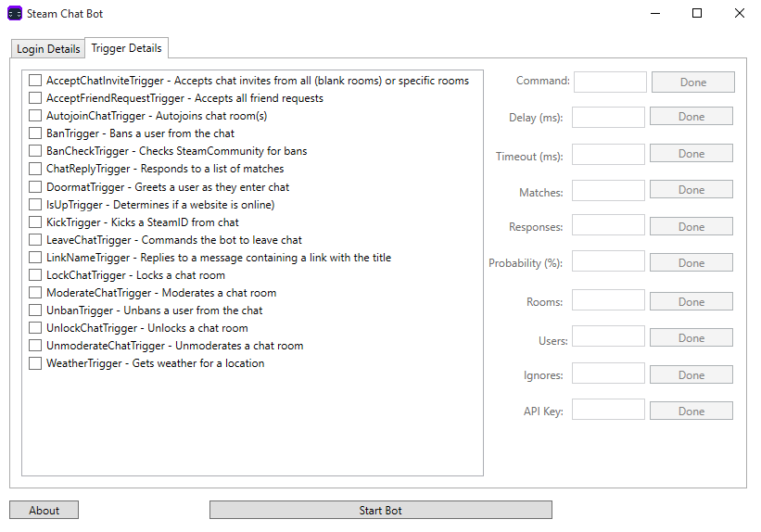This screenshot has height=532, width=761.
Task: Click Done next to Command
Action: [x=693, y=82]
